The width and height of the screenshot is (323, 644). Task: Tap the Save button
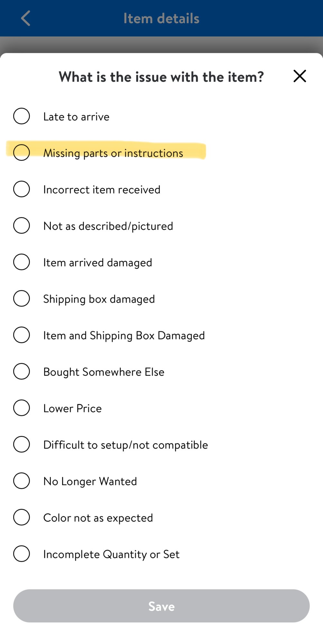point(161,606)
